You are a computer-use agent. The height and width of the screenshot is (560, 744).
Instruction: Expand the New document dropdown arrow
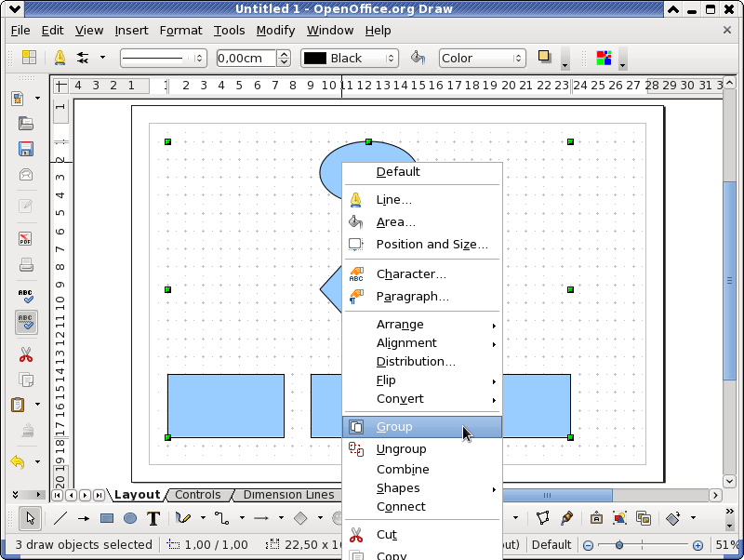37,99
